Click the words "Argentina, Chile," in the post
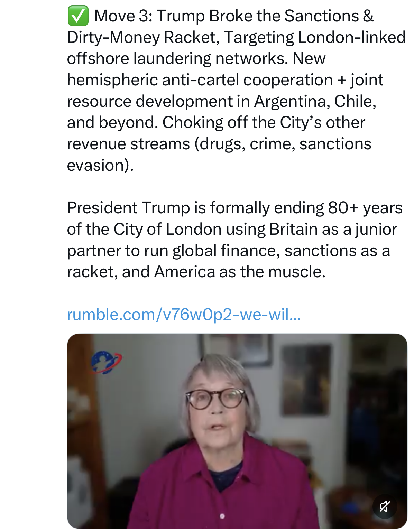414x532 pixels. pyautogui.click(x=315, y=102)
